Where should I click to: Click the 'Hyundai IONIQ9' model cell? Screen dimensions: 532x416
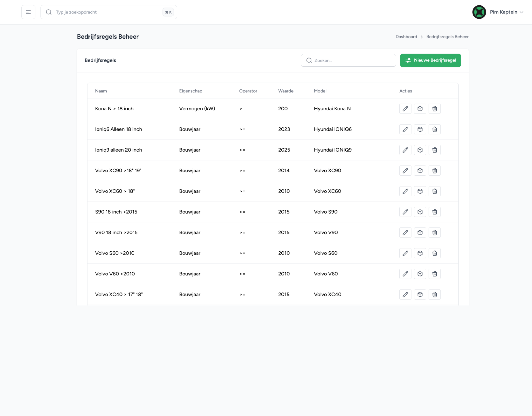(333, 150)
